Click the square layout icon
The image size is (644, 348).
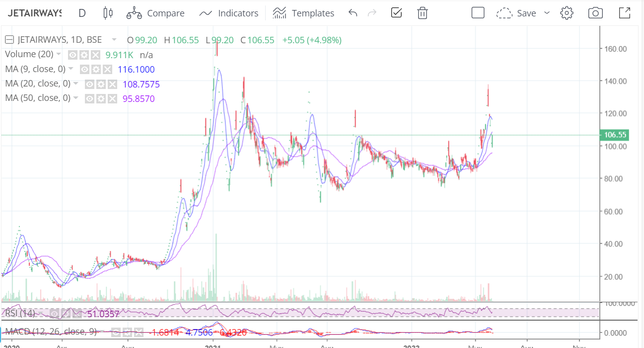click(478, 13)
